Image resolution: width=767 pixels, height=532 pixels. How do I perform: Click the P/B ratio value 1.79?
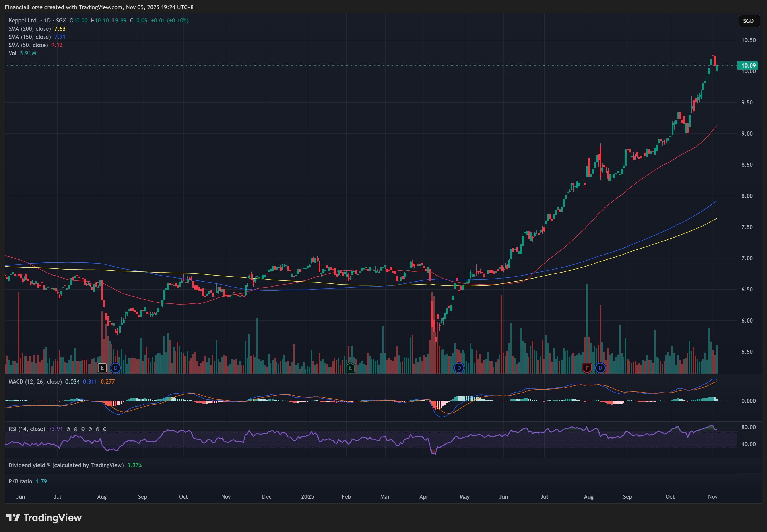click(x=41, y=481)
